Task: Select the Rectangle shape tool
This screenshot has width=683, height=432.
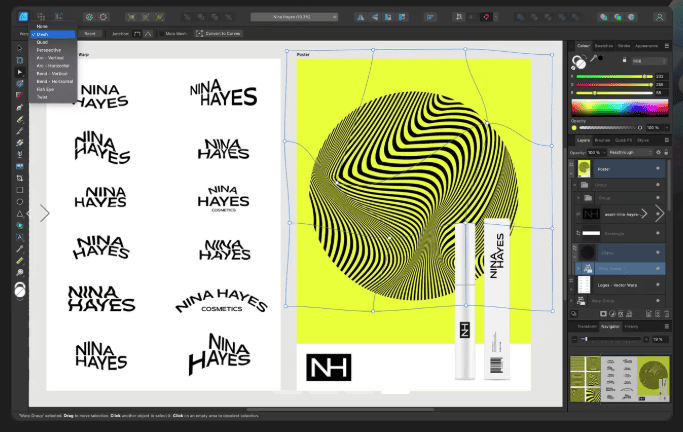Action: (x=20, y=190)
